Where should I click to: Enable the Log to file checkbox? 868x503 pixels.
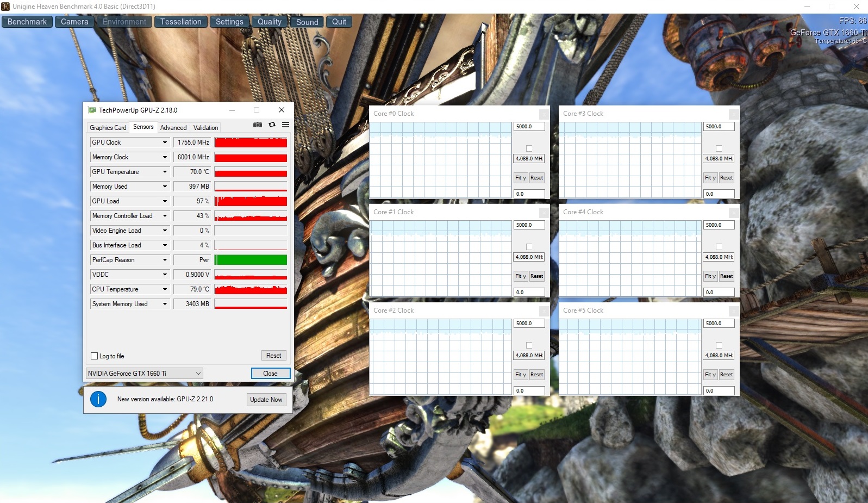[94, 356]
